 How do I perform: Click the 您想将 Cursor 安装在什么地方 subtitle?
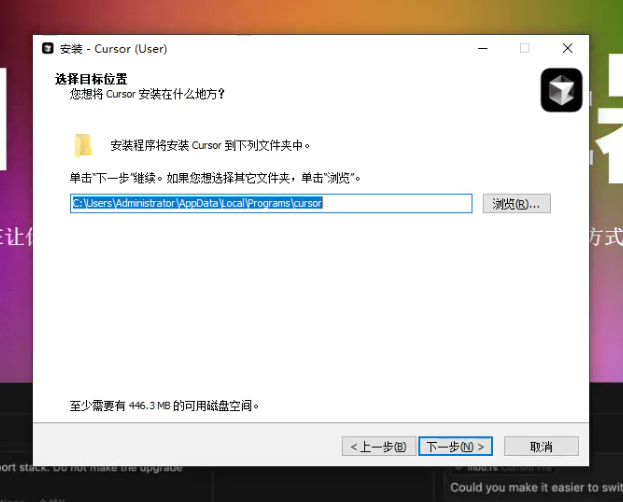click(x=147, y=94)
